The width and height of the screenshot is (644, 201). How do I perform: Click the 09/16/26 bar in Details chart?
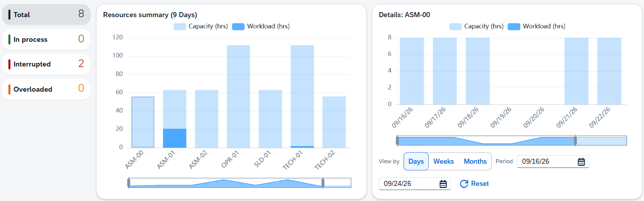pyautogui.click(x=412, y=71)
